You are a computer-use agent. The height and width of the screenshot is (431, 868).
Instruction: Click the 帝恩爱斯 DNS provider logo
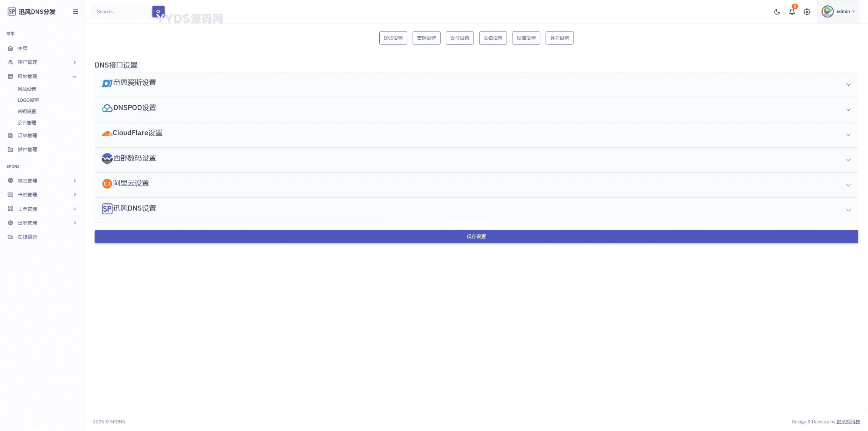pyautogui.click(x=107, y=83)
